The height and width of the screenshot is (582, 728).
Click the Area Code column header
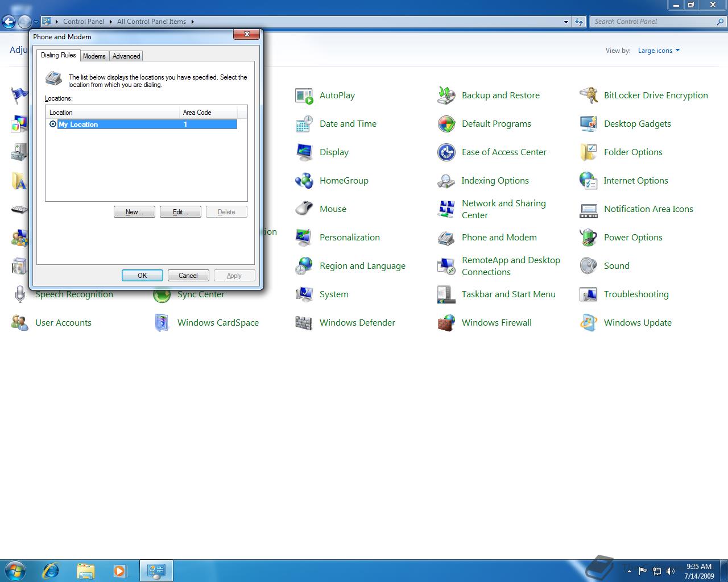pyautogui.click(x=208, y=113)
